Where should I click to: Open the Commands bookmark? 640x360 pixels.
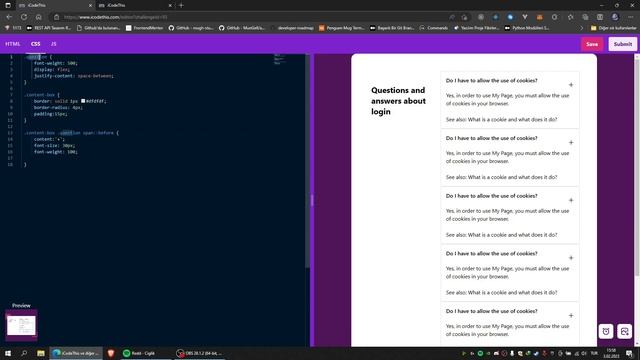point(433,28)
